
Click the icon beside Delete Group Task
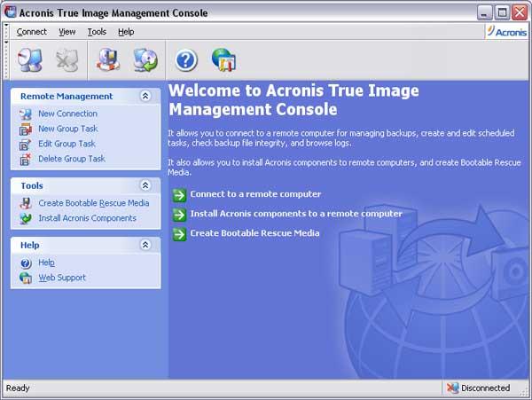[x=26, y=159]
